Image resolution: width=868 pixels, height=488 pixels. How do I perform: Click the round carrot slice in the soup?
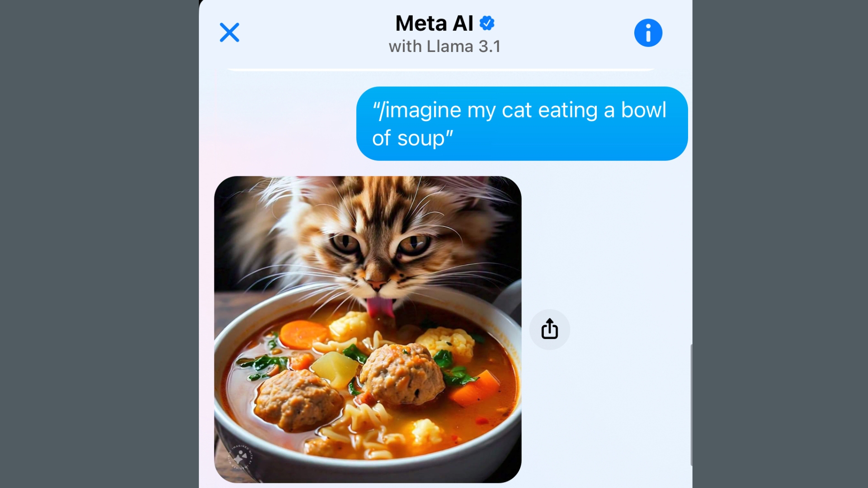click(303, 334)
